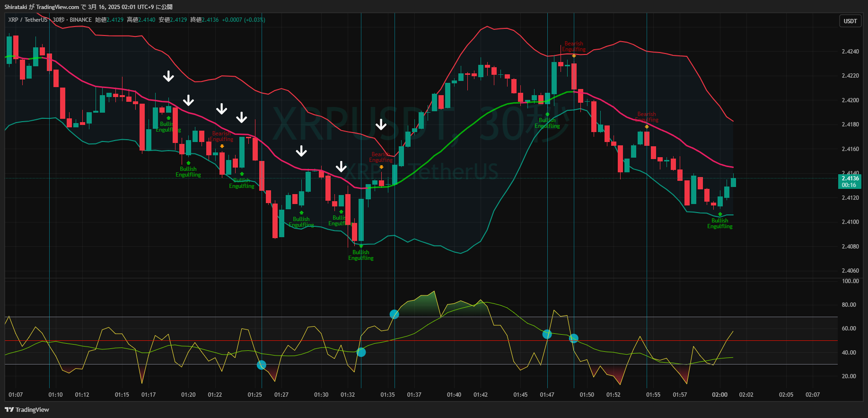Click the 30秒 interval label in header
868x418 pixels.
point(59,20)
